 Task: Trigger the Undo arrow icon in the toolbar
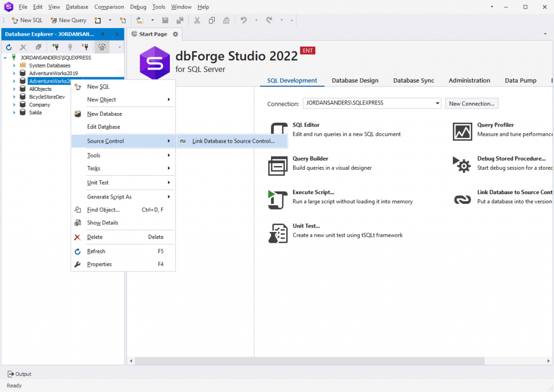[245, 20]
